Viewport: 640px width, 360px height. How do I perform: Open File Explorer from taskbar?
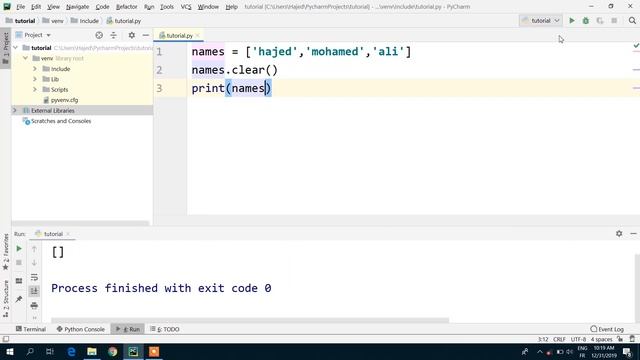[x=92, y=351]
